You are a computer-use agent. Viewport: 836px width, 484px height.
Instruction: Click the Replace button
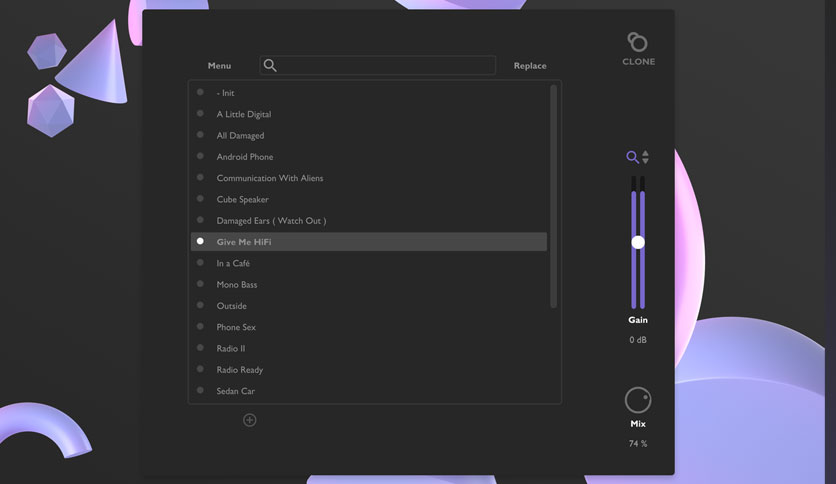[530, 66]
